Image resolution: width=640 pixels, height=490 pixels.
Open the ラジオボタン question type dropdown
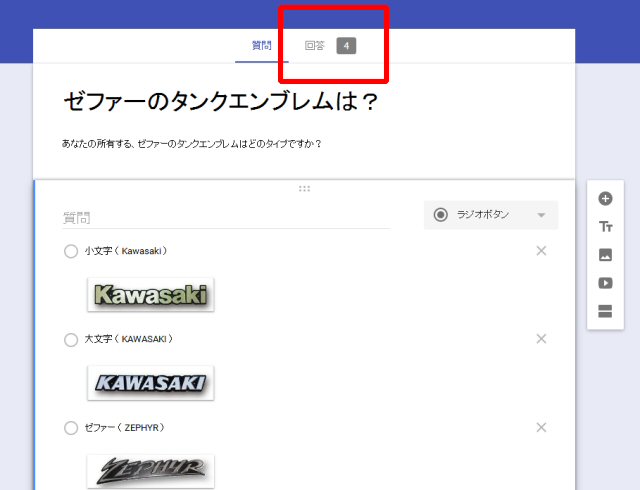point(491,215)
